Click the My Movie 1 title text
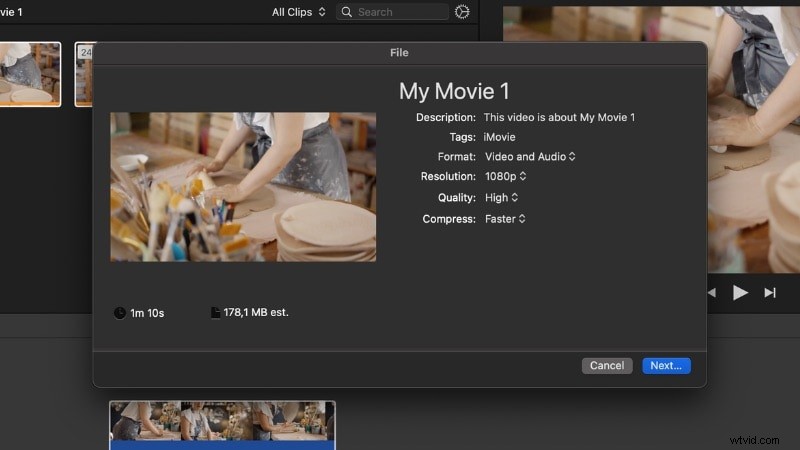Image resolution: width=800 pixels, height=450 pixels. [454, 91]
